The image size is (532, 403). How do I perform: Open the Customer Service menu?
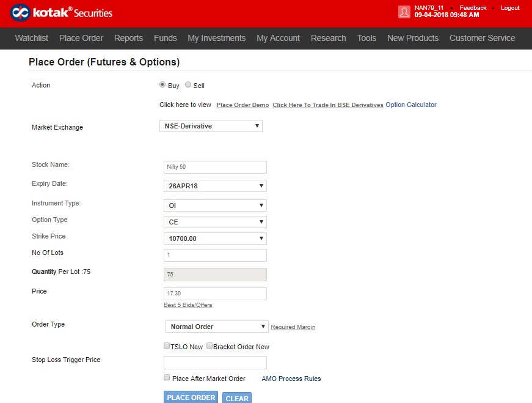click(482, 38)
